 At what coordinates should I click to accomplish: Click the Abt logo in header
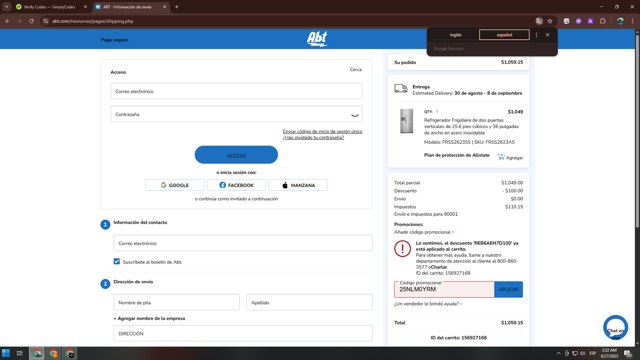(317, 39)
